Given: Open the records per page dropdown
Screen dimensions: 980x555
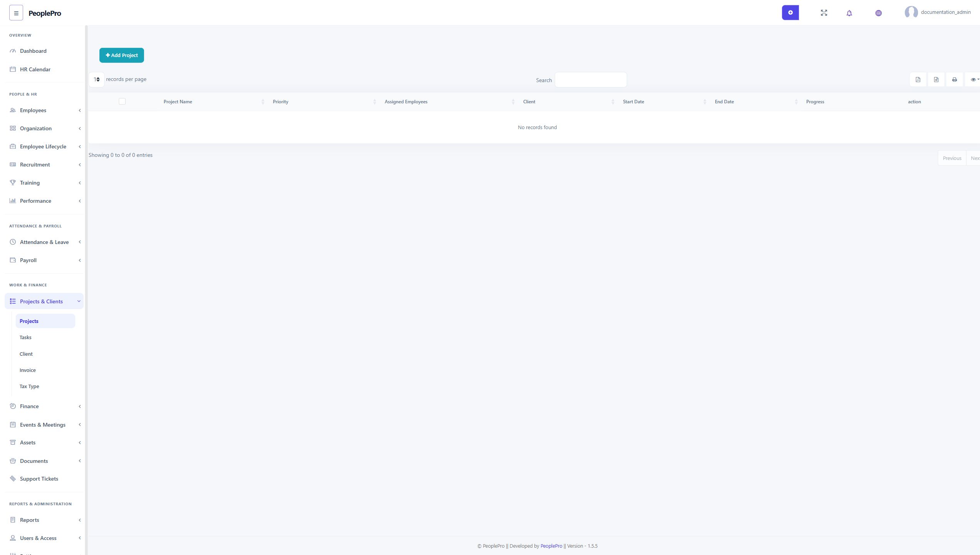Looking at the screenshot, I should pyautogui.click(x=96, y=79).
